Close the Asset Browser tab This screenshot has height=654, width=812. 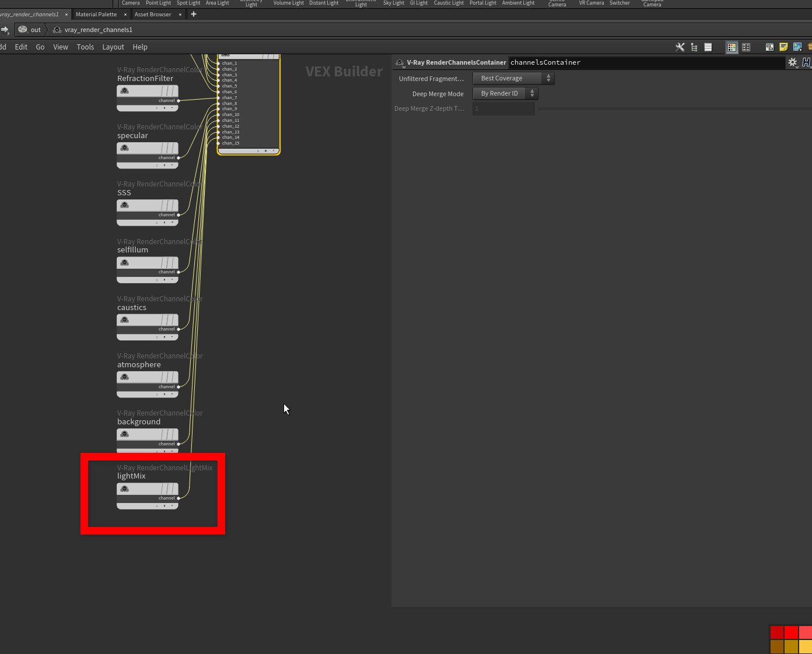click(180, 15)
